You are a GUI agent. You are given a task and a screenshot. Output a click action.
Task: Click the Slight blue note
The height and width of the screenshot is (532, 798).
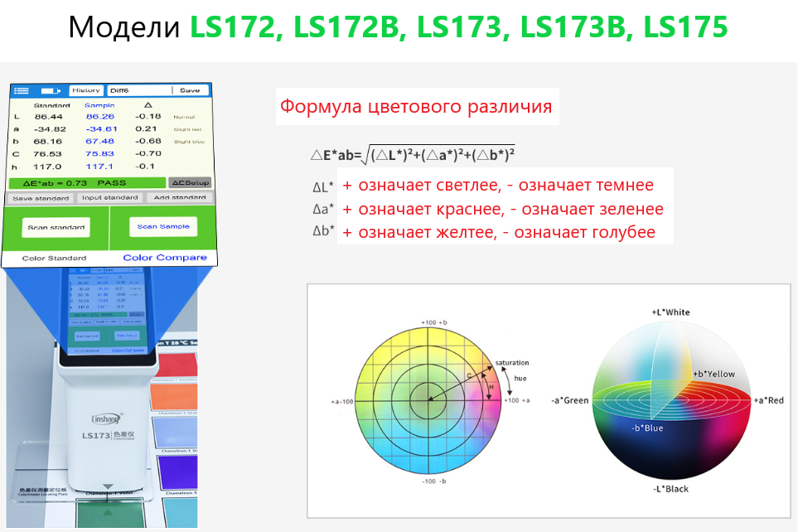click(x=189, y=142)
